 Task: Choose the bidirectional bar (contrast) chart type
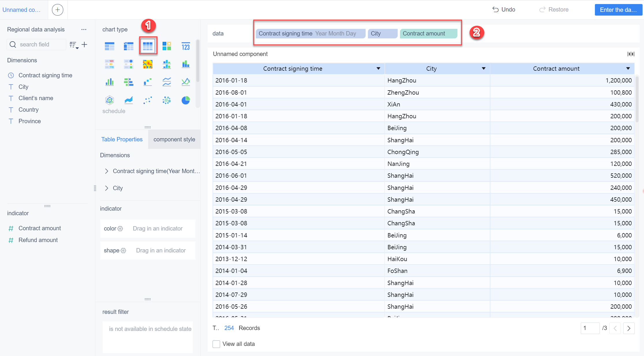pos(129,82)
